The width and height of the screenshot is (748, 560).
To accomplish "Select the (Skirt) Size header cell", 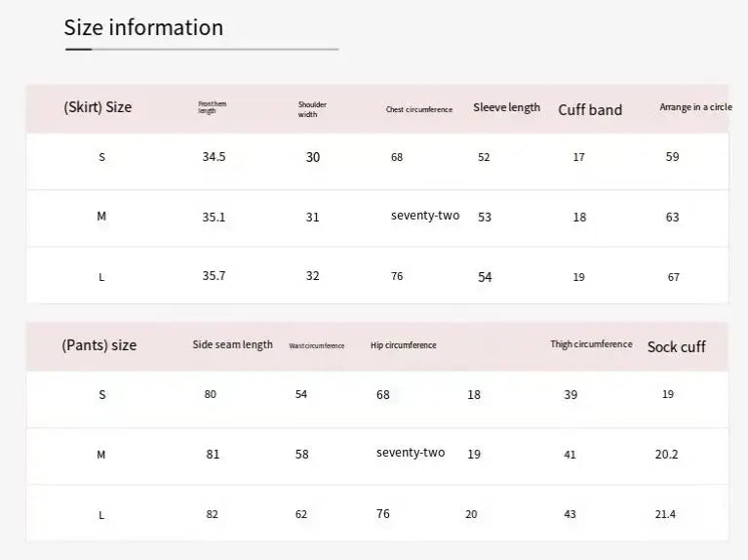I will click(98, 107).
